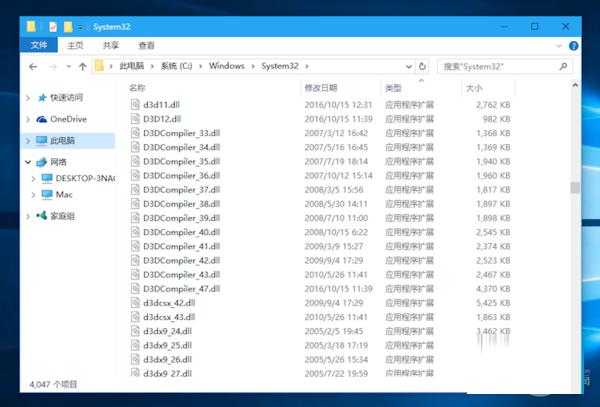Click Windows in the address breadcrumb
Viewport: 600px width, 407px height.
click(x=227, y=66)
